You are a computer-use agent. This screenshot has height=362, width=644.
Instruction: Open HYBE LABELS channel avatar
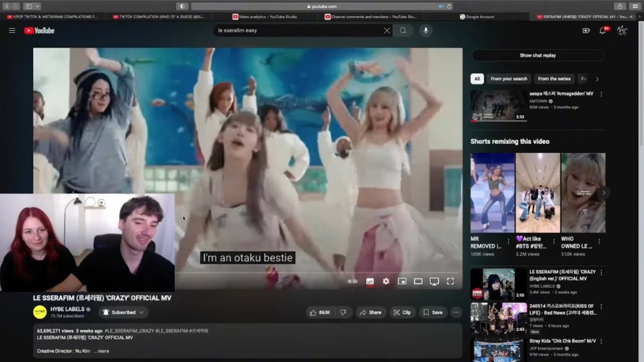(40, 312)
